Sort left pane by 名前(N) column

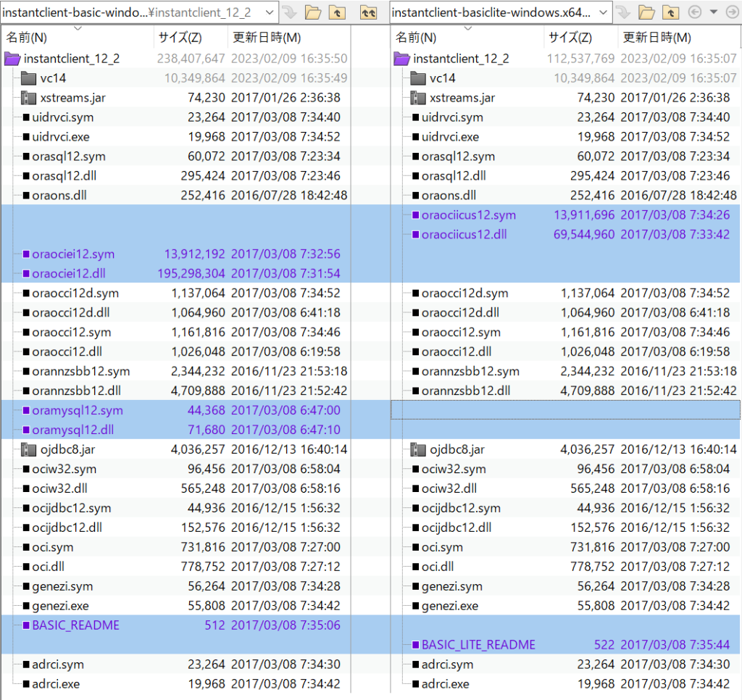pyautogui.click(x=28, y=38)
